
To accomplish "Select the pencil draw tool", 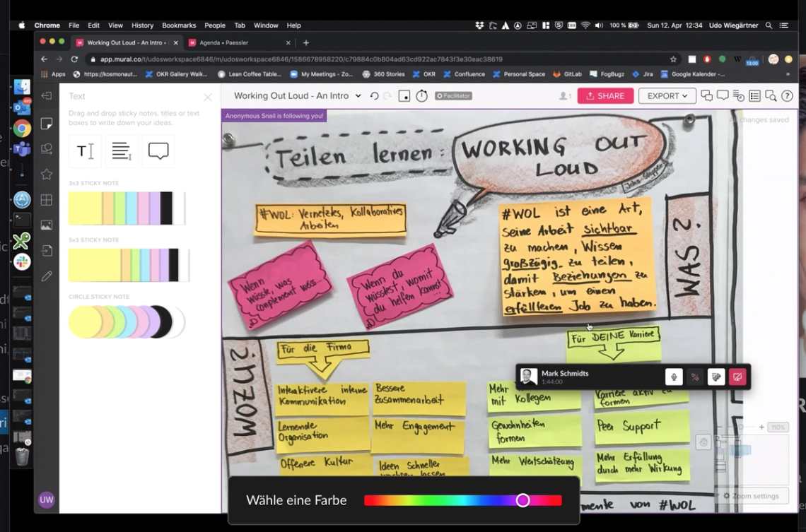I will 46,276.
